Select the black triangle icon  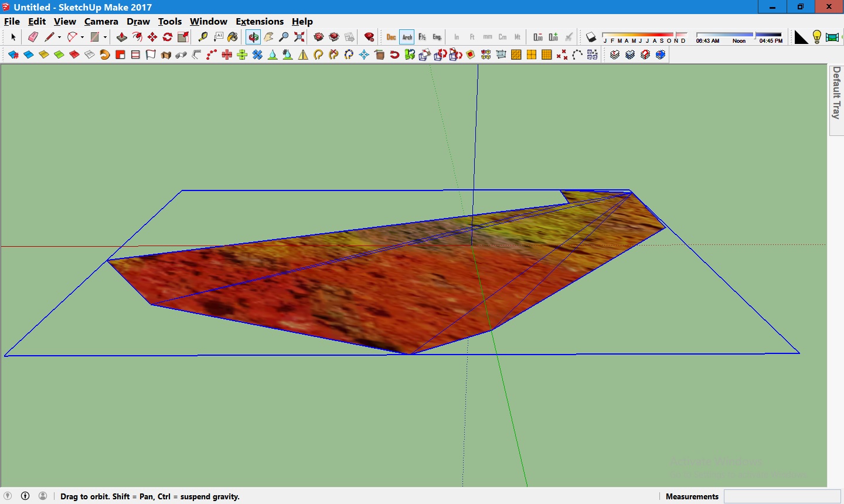point(801,37)
